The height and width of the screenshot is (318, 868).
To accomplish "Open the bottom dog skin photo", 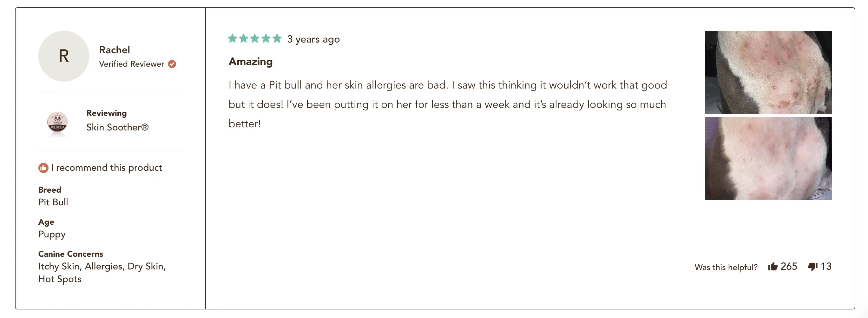I will (x=768, y=158).
